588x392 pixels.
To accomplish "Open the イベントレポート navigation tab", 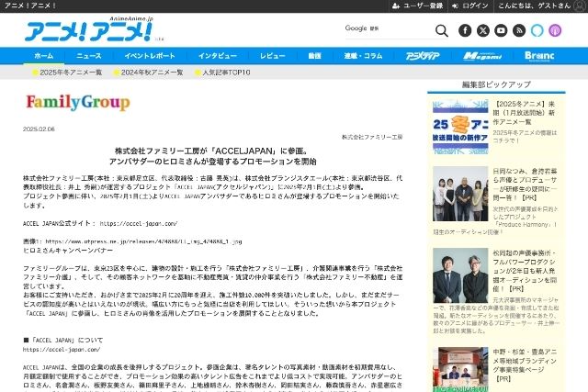I will [x=150, y=56].
